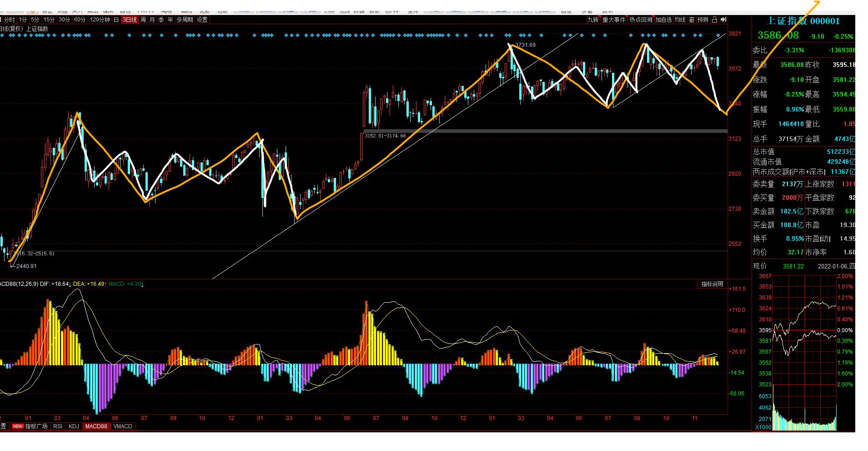Viewport: 868px width, 451px height.
Task: Toggle 均线 moving average lines
Action: click(x=680, y=20)
